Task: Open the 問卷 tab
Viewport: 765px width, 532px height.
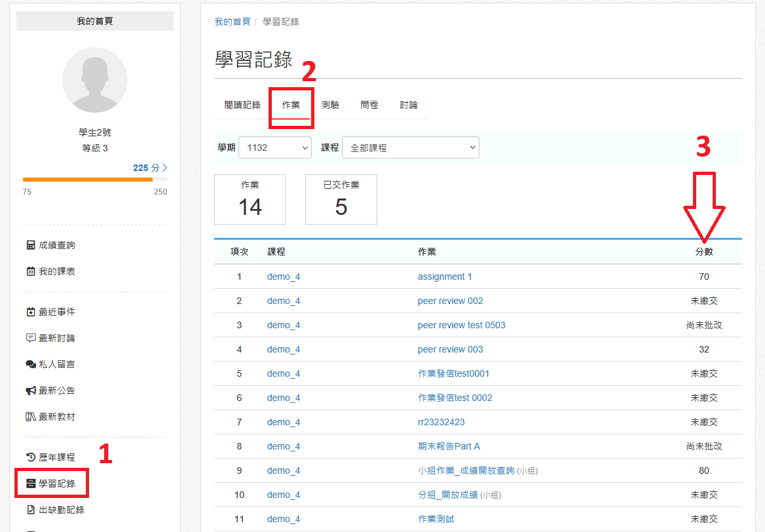Action: [x=369, y=105]
